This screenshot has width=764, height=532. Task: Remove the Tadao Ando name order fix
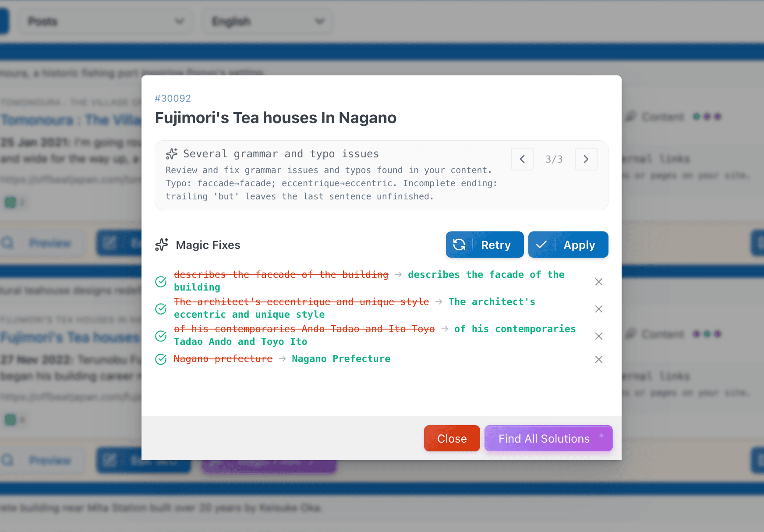598,336
